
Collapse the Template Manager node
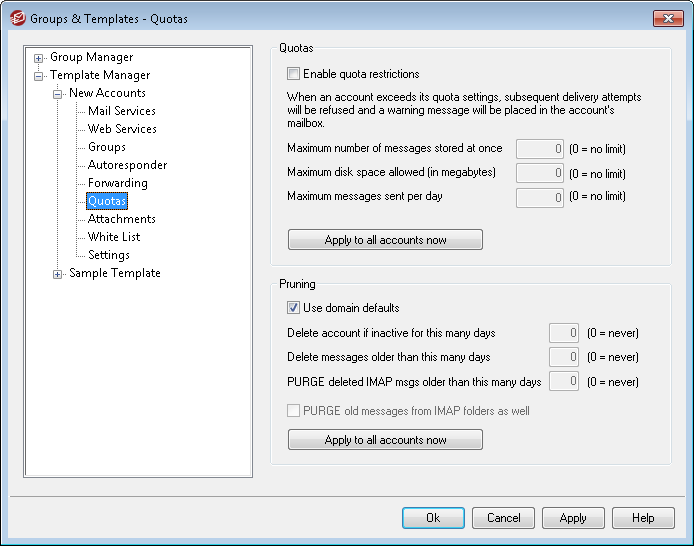(39, 76)
